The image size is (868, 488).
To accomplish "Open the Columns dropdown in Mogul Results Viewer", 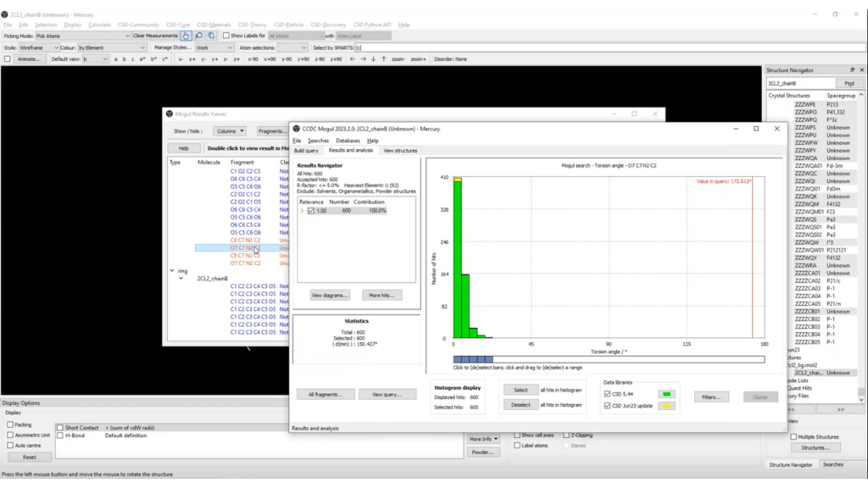I will pos(229,131).
